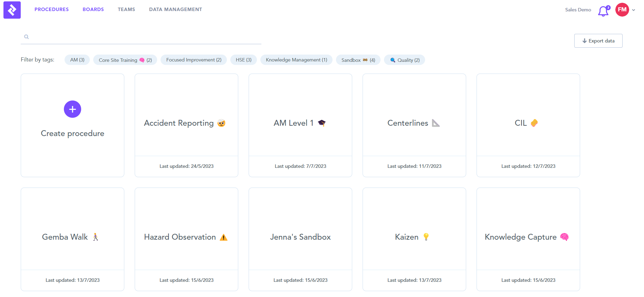Screen dimensions: 644x297
Task: Focus the procedure search field
Action: click(145, 37)
